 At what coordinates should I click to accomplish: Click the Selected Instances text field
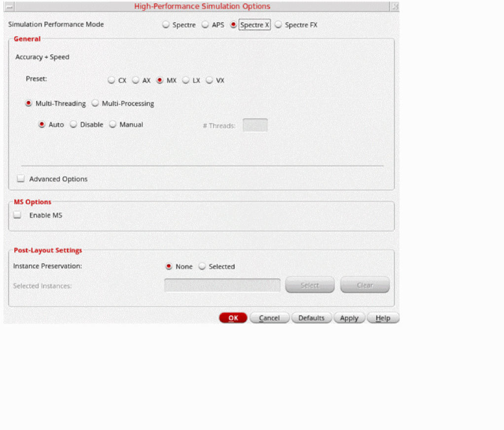(x=222, y=285)
